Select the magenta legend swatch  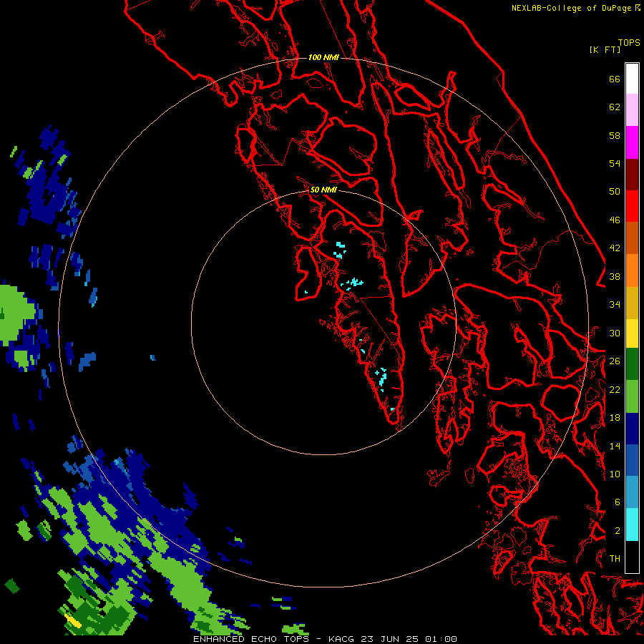[632, 142]
